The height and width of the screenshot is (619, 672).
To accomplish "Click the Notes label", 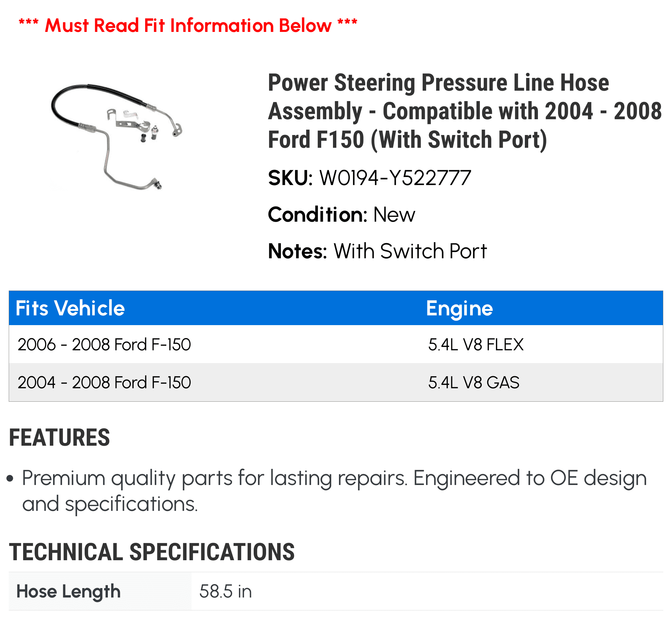I will (x=297, y=251).
